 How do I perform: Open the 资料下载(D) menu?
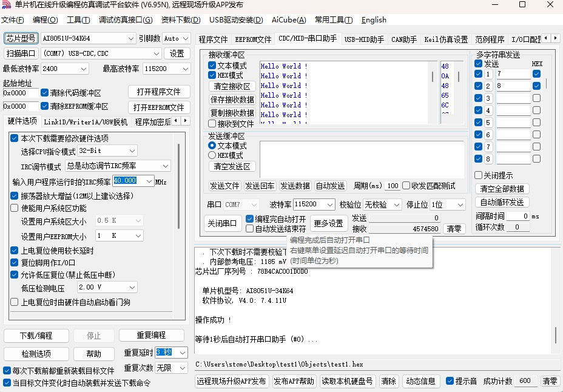(181, 20)
